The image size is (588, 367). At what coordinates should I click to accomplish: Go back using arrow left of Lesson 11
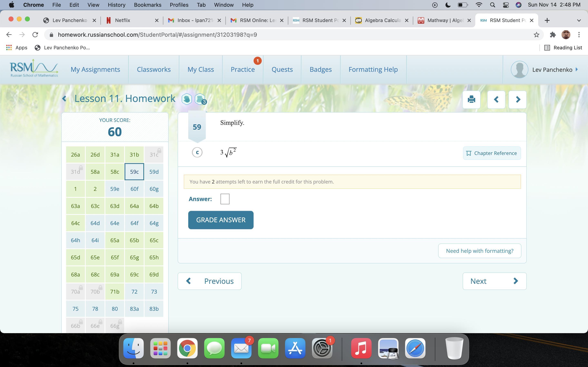tap(64, 98)
